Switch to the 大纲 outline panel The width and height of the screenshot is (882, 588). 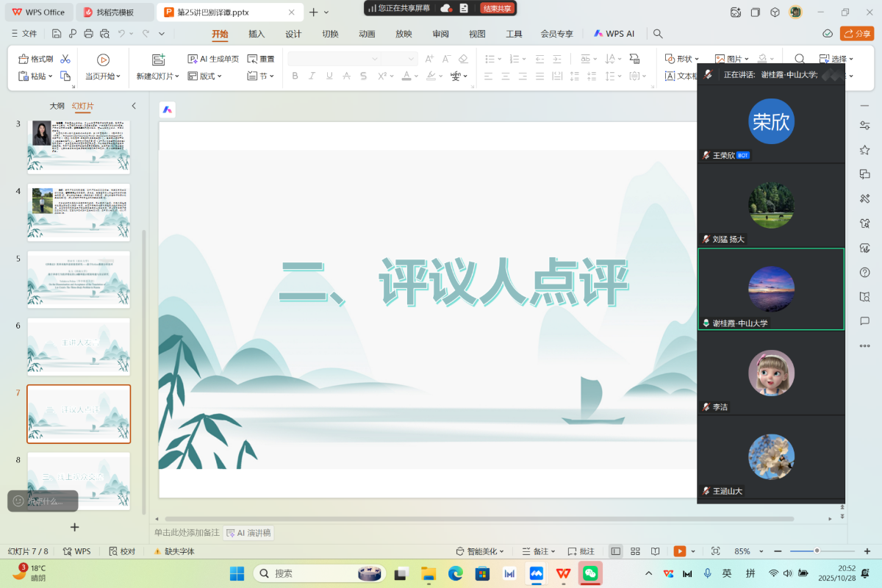pos(57,106)
